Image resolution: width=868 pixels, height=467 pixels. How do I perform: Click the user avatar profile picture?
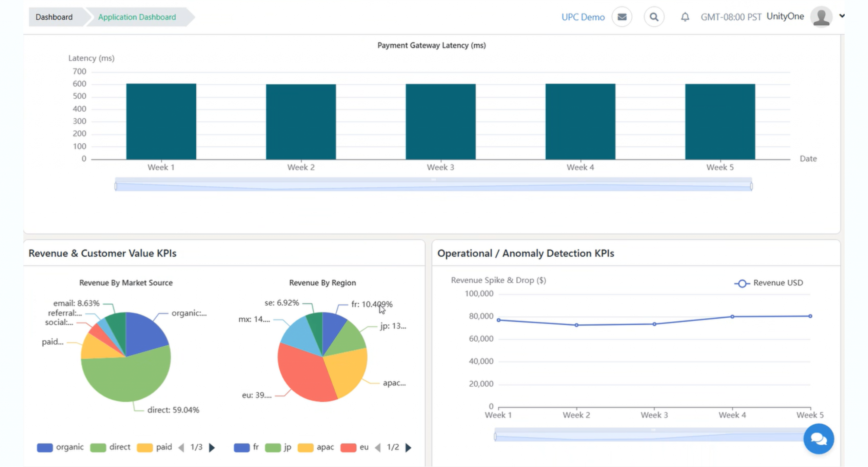(x=821, y=17)
